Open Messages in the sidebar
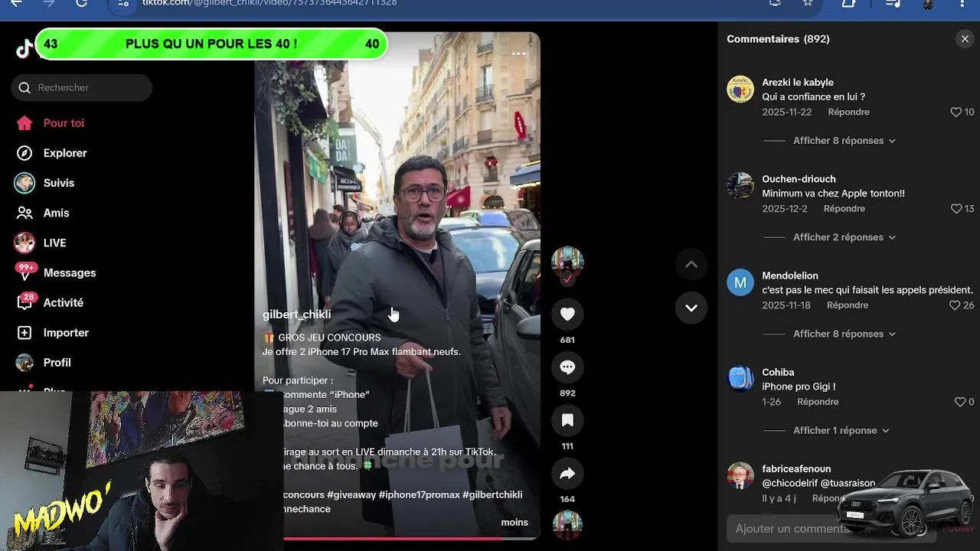This screenshot has width=980, height=551. (70, 272)
